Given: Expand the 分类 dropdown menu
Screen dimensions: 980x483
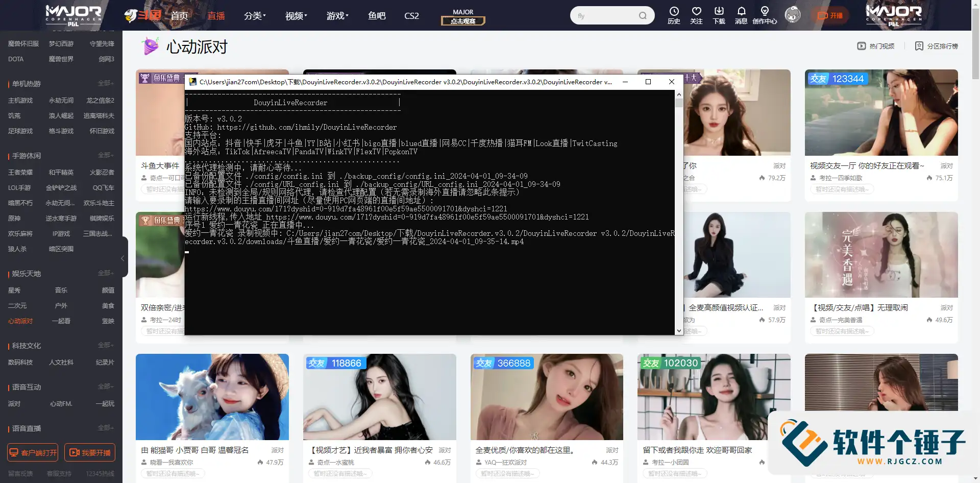Looking at the screenshot, I should click(255, 16).
